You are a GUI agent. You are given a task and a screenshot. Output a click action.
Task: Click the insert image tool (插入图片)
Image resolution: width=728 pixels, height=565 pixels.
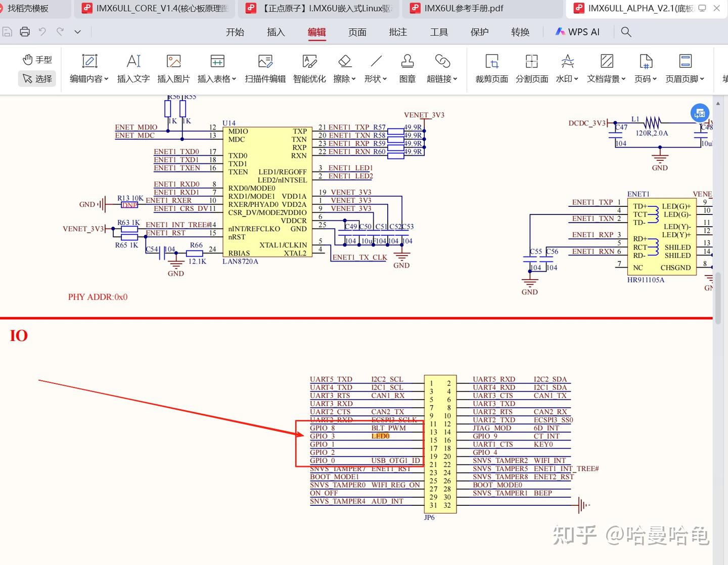click(x=173, y=68)
